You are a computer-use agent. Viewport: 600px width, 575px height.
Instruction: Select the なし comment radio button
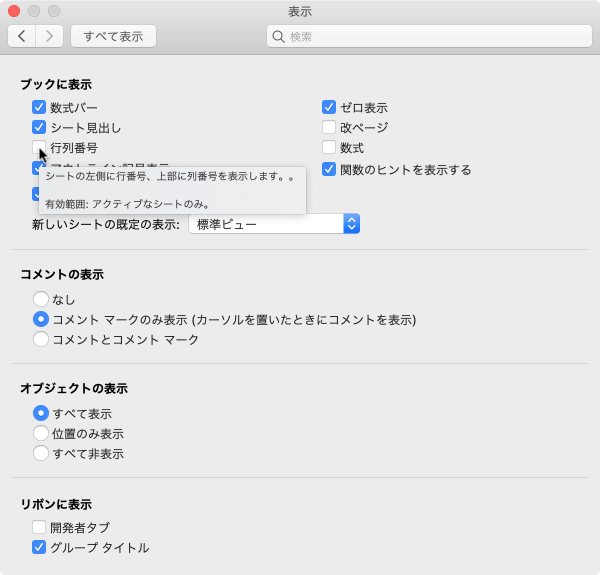coord(41,299)
